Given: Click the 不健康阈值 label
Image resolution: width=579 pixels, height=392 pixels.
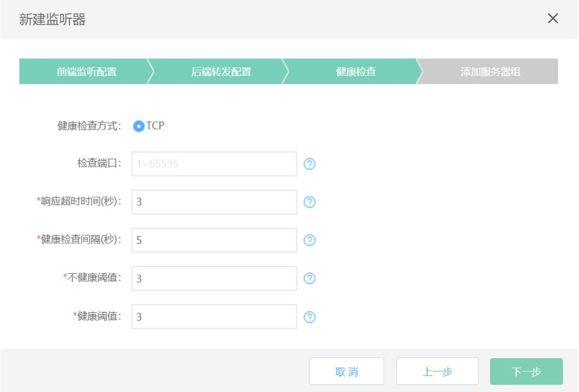Looking at the screenshot, I should click(92, 277).
